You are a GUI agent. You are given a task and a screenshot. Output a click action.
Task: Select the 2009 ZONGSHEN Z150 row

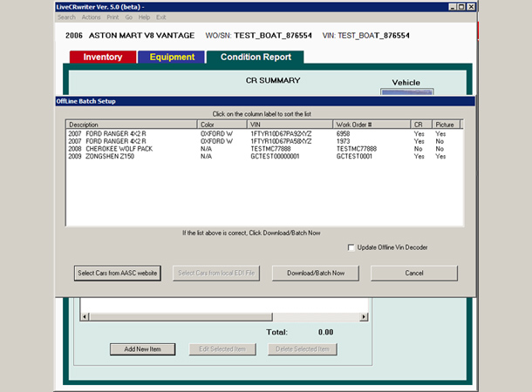point(264,156)
